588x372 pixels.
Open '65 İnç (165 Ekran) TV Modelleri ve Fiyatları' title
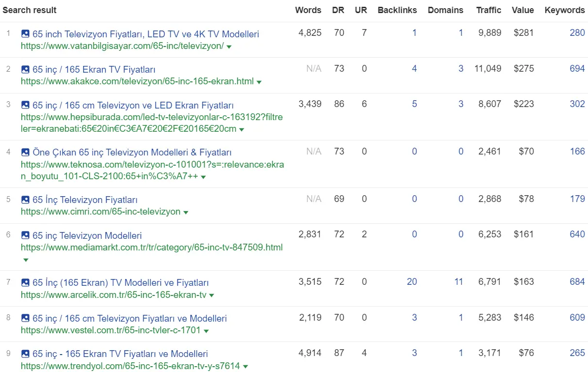121,282
